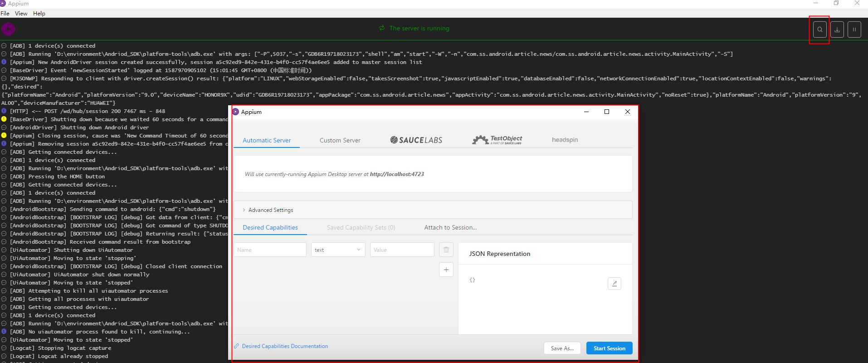
Task: Select the Sauce Labs tab
Action: coord(416,140)
